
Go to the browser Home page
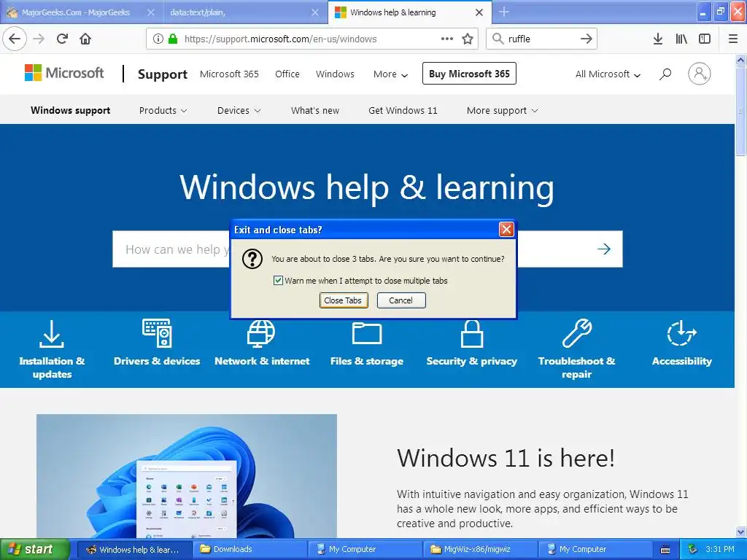tap(85, 39)
